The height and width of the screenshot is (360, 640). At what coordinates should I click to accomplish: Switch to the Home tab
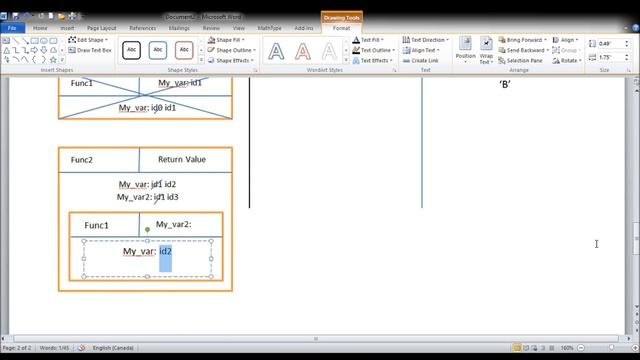[x=40, y=28]
